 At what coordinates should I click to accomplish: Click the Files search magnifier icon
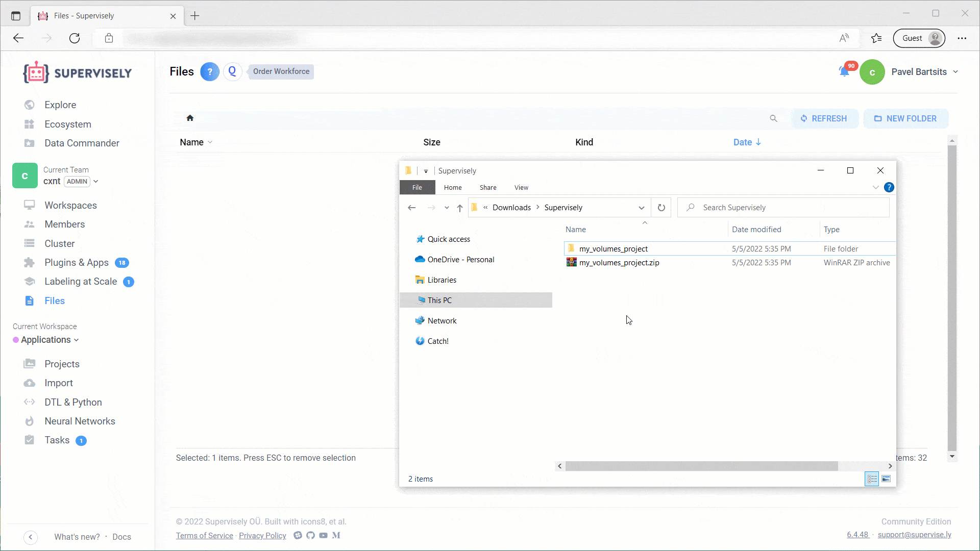coord(773,118)
